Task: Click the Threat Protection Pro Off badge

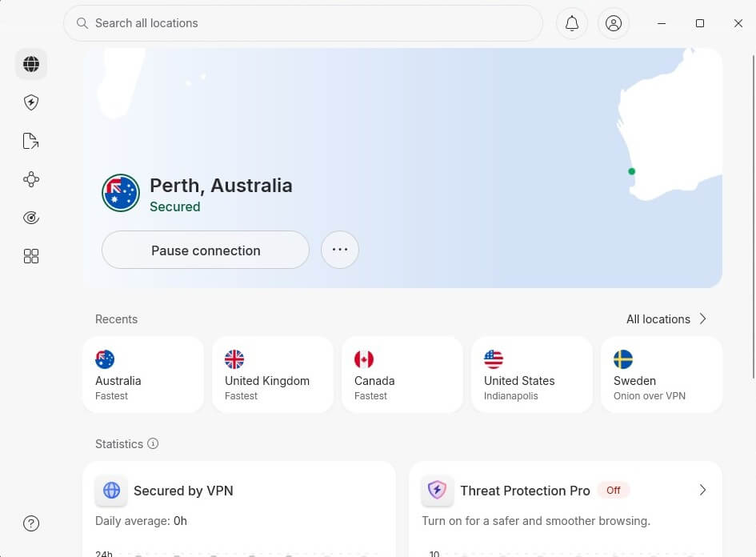Action: tap(614, 490)
